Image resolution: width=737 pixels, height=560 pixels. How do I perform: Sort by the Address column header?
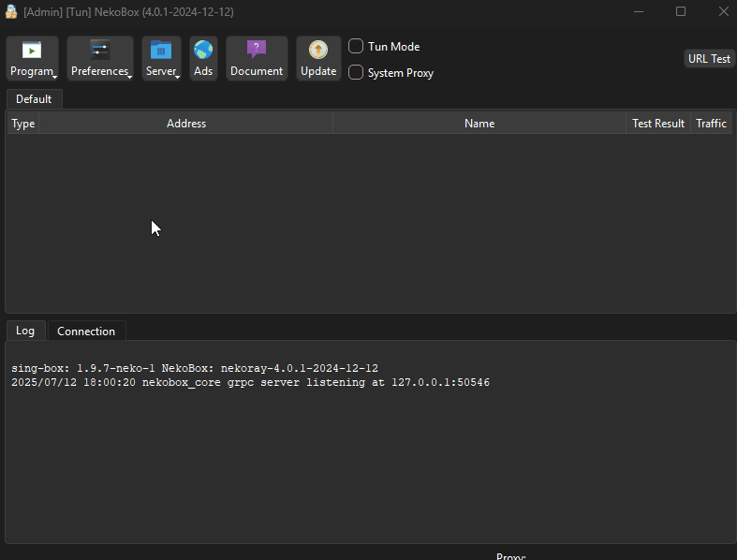pyautogui.click(x=186, y=124)
